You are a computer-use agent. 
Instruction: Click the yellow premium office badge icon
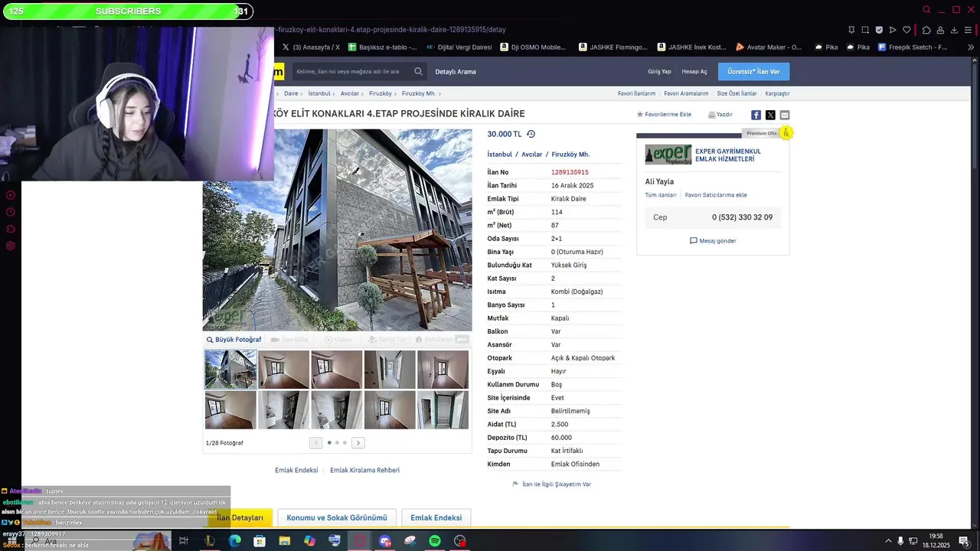point(786,133)
